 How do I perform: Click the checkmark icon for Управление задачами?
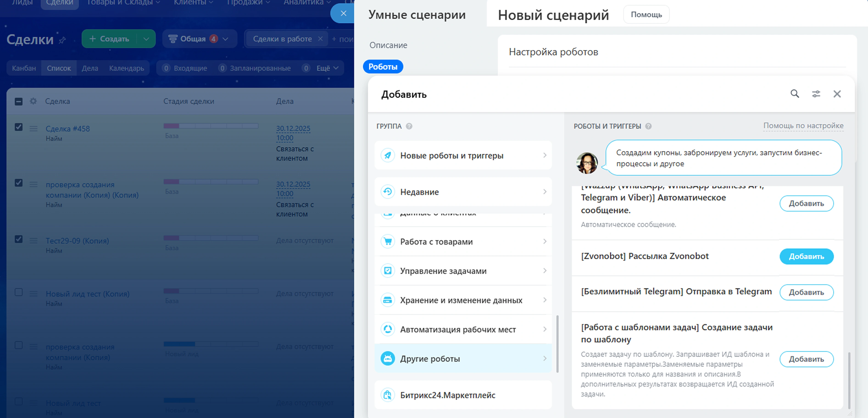387,271
